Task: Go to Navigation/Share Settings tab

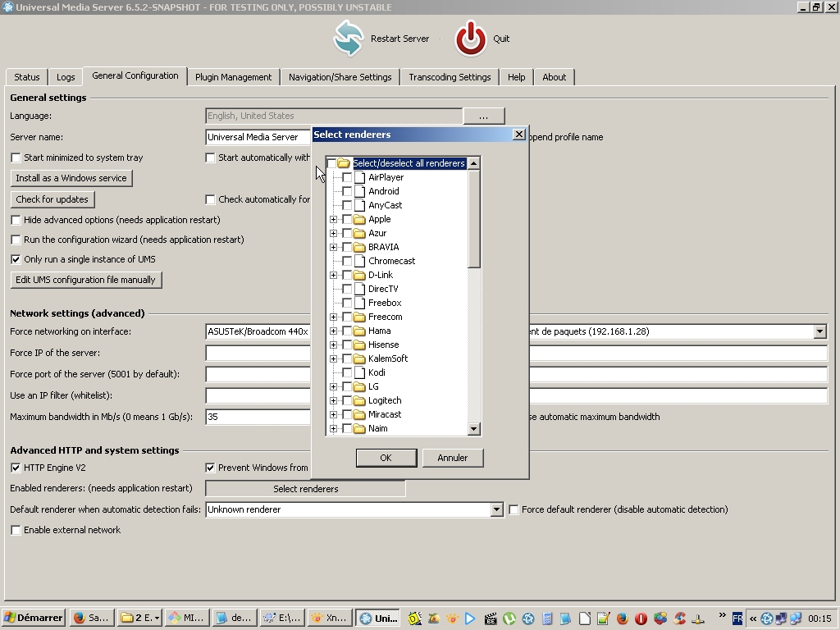Action: pyautogui.click(x=340, y=77)
